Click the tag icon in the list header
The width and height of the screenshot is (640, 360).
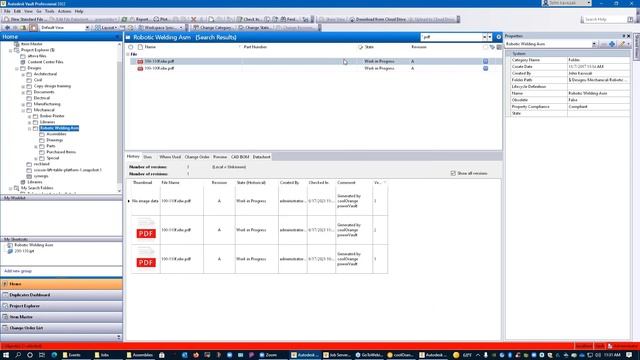pos(492,47)
